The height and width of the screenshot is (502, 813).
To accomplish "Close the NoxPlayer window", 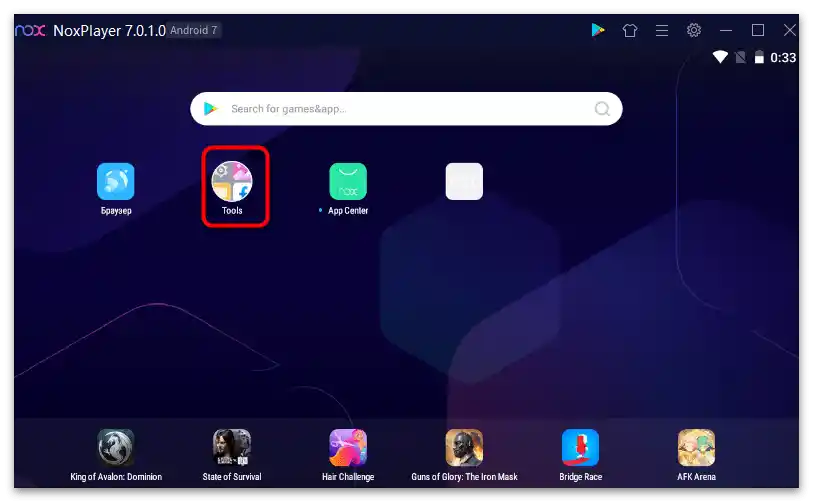I will point(790,30).
